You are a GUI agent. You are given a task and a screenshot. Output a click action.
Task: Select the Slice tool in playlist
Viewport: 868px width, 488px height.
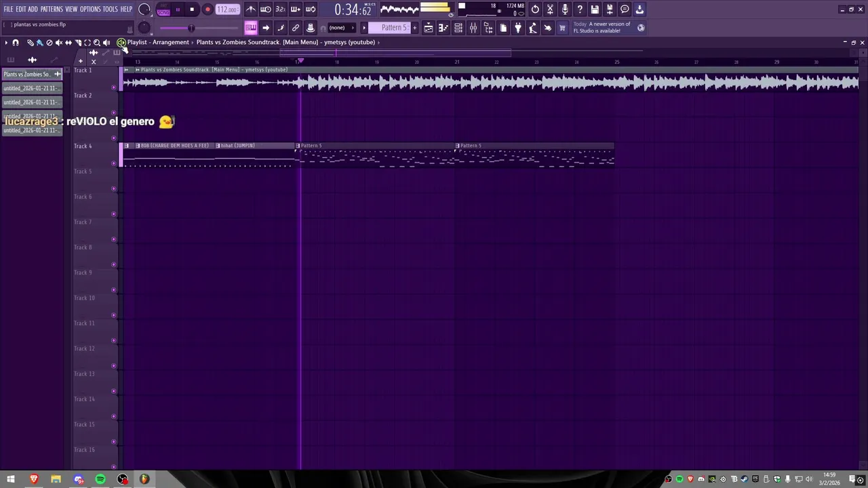pos(77,43)
